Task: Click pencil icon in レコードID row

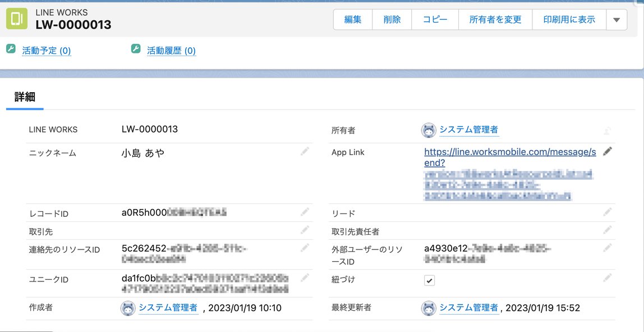Action: (x=305, y=212)
